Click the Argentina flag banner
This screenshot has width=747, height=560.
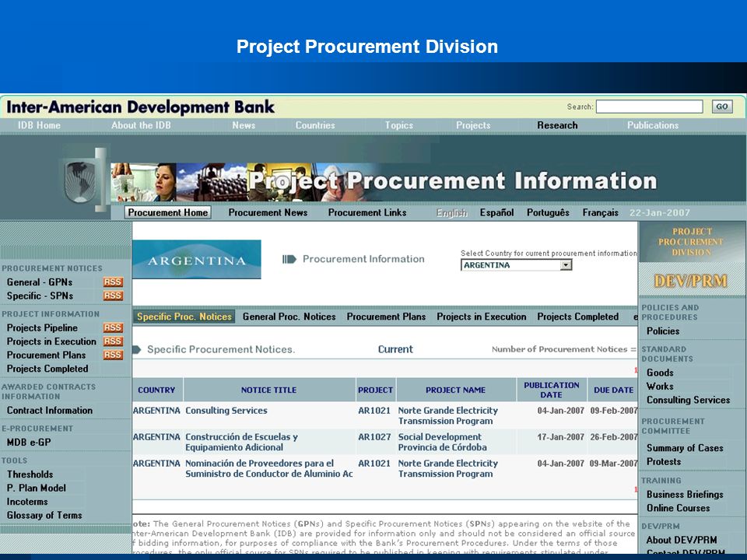click(197, 260)
